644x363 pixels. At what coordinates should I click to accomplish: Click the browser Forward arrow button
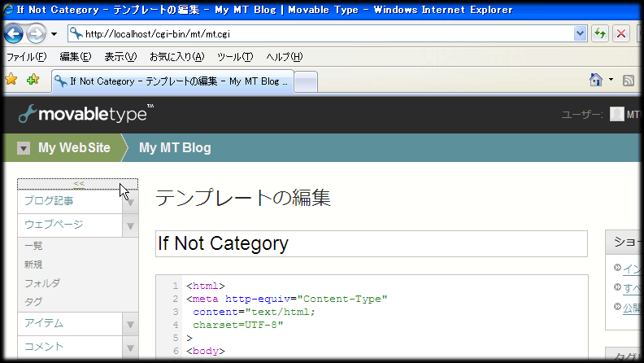coord(36,33)
